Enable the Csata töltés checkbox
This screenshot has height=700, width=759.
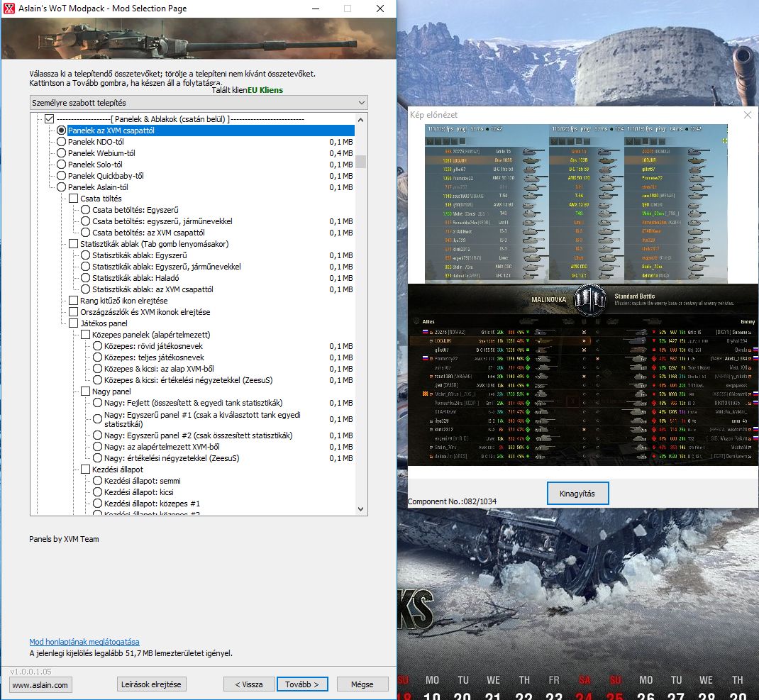(74, 199)
